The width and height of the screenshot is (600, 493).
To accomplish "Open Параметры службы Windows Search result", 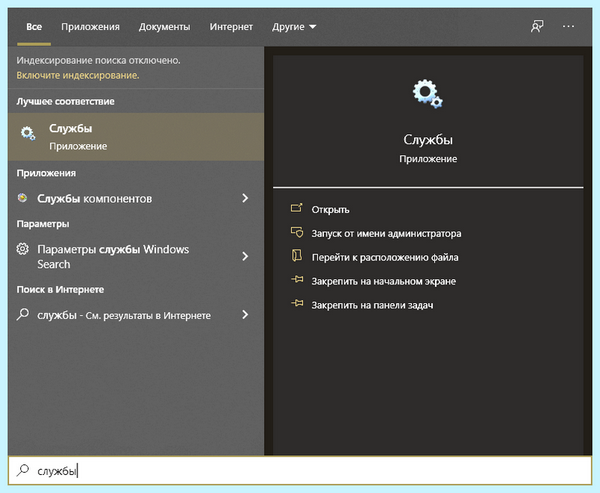I will pos(136,256).
